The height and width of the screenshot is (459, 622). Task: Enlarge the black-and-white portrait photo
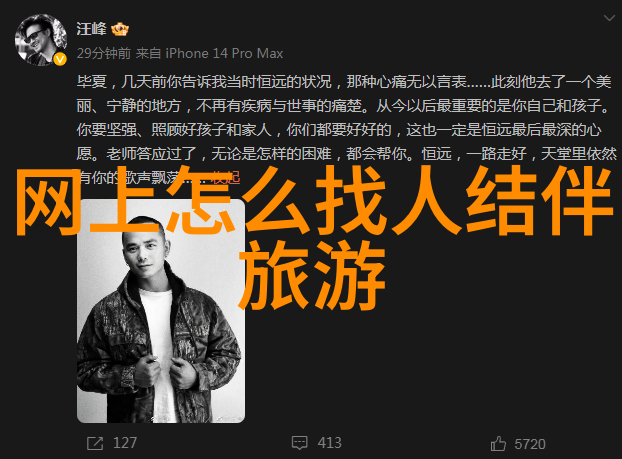point(161,311)
